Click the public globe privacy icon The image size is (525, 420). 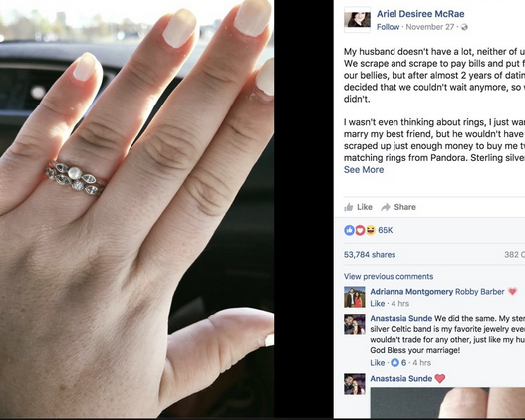464,27
